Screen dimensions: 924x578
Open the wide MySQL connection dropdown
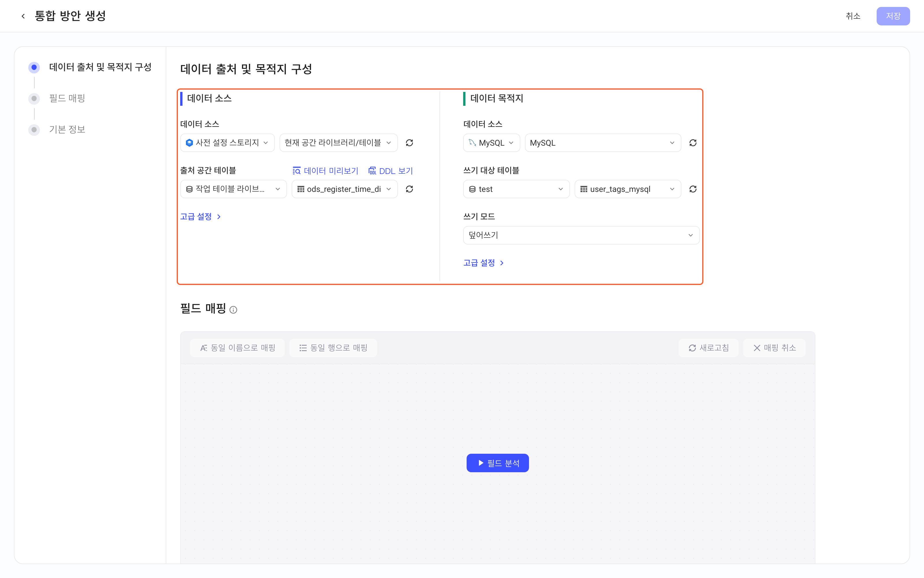click(603, 143)
